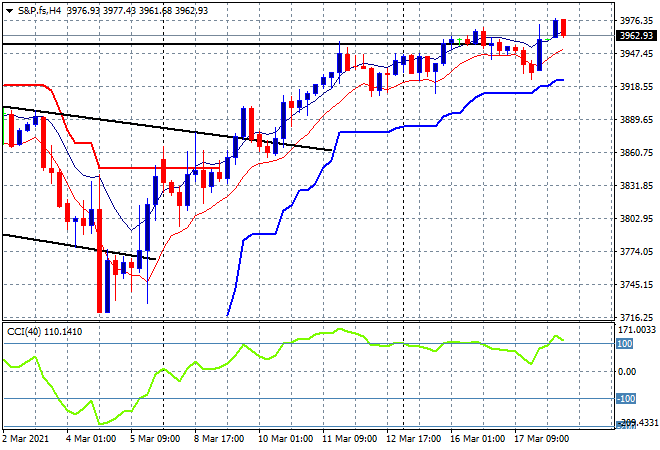The width and height of the screenshot is (660, 450).
Task: Click the 16 Mar 01:00 time label
Action: pos(477,439)
